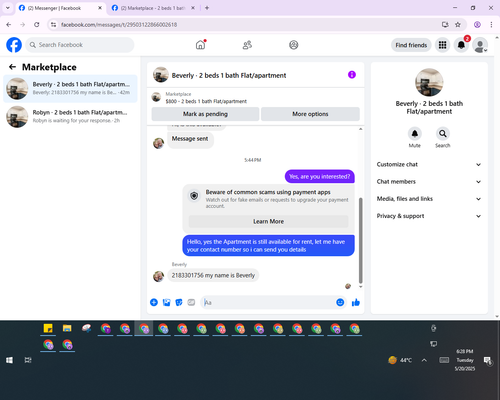
Task: Go back using the Marketplace arrow
Action: (x=12, y=67)
